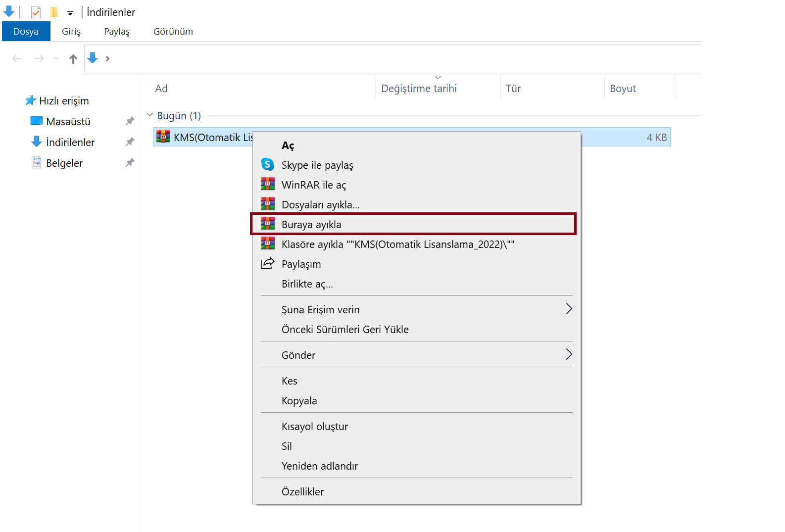This screenshot has width=785, height=532.
Task: Click the WinRAR icon beside 'WinRAR ile aç'
Action: click(267, 184)
